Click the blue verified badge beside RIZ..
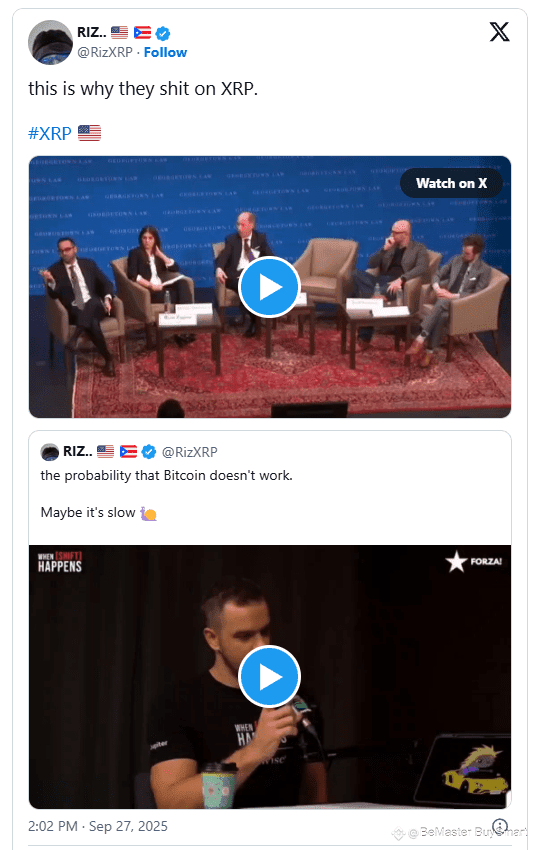Viewport: 535px width, 850px height. click(x=163, y=34)
